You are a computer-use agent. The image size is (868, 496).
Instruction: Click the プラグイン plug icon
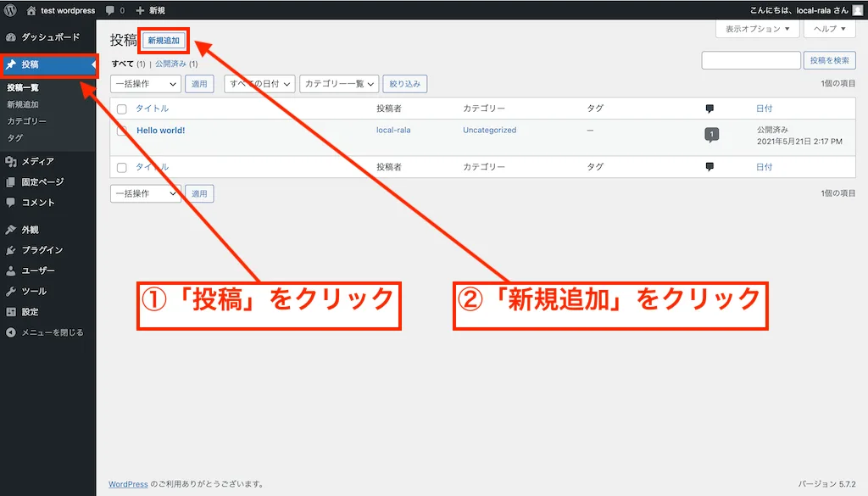pyautogui.click(x=10, y=249)
